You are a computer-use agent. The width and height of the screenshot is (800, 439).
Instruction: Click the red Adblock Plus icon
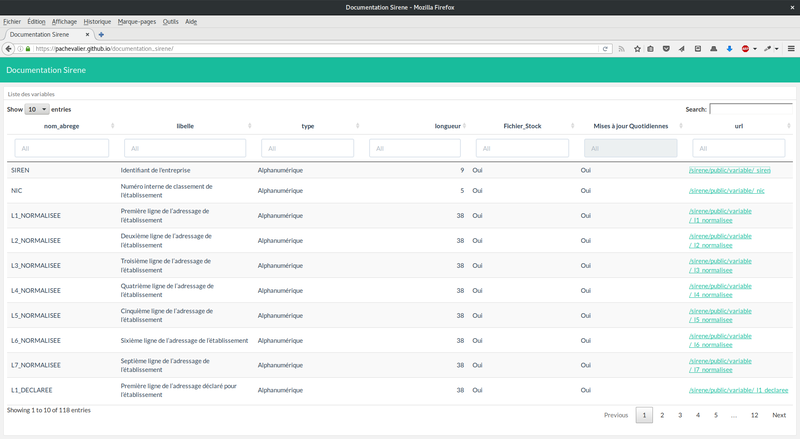pos(745,48)
